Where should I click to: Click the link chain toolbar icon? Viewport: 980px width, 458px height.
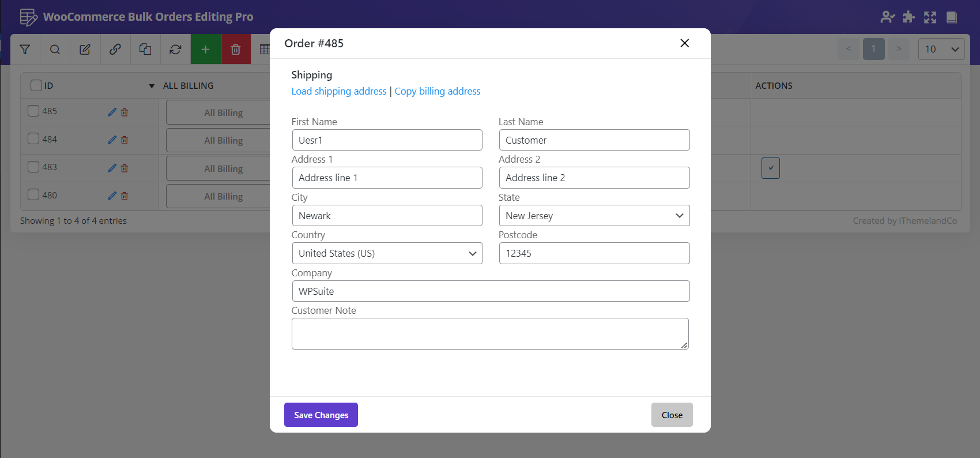(x=115, y=50)
